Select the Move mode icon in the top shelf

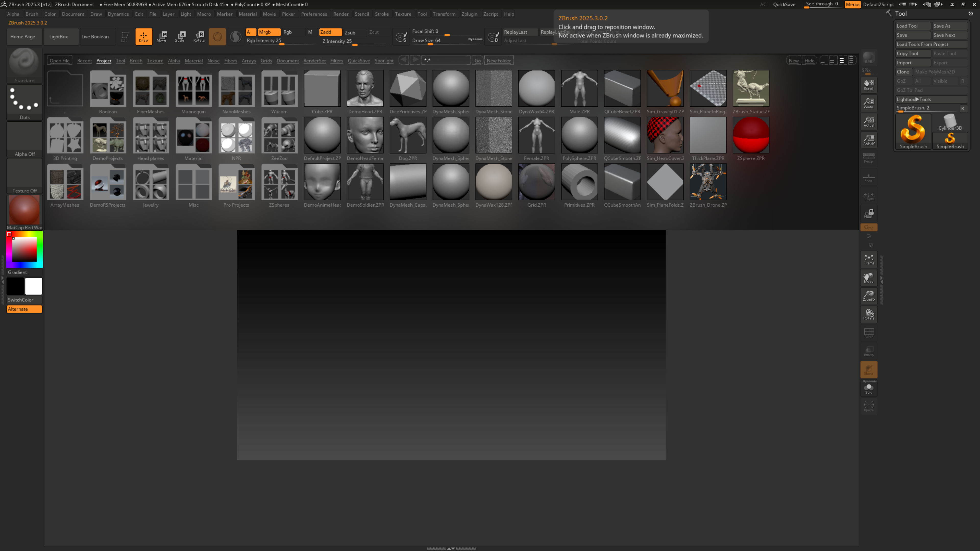coord(162,36)
